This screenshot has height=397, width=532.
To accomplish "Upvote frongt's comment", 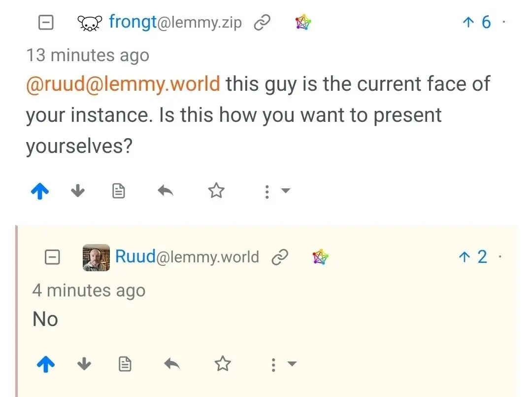I will [40, 191].
